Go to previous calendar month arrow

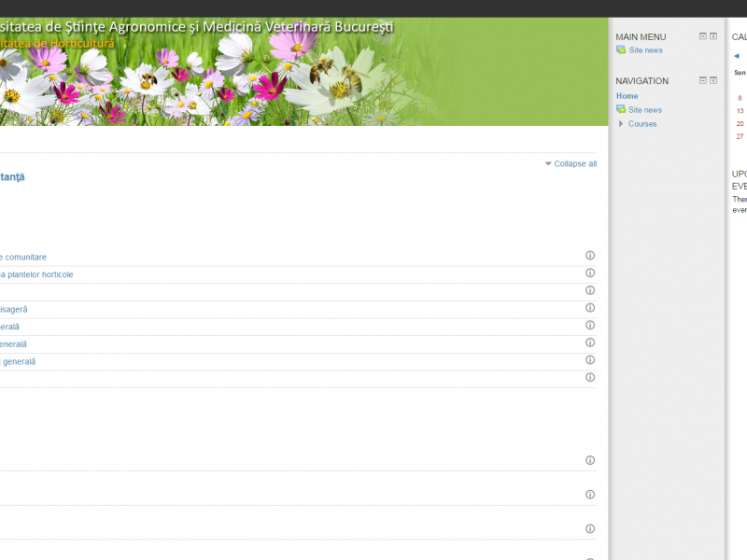(737, 56)
